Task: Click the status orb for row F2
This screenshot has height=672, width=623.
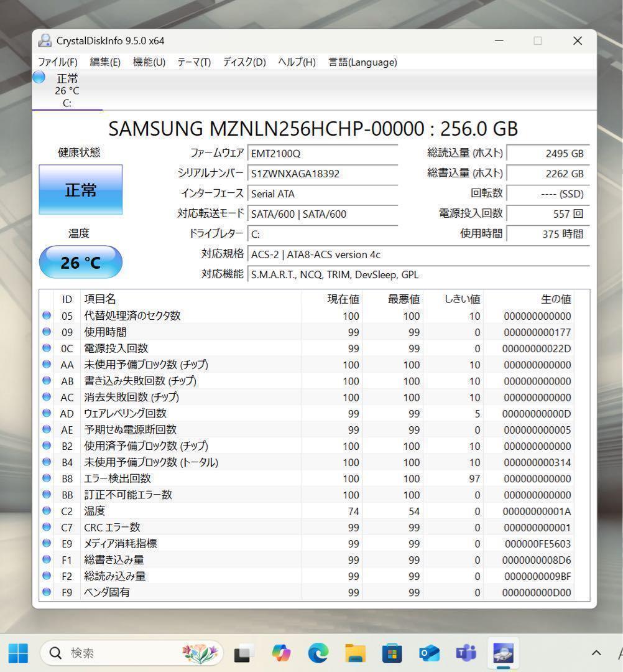Action: [x=47, y=576]
